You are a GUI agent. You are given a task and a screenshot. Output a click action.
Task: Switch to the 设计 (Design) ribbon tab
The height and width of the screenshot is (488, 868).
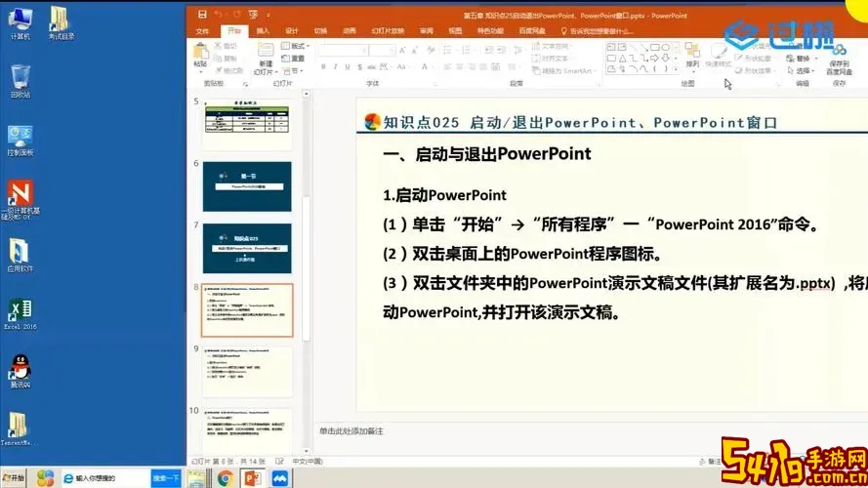pyautogui.click(x=292, y=31)
